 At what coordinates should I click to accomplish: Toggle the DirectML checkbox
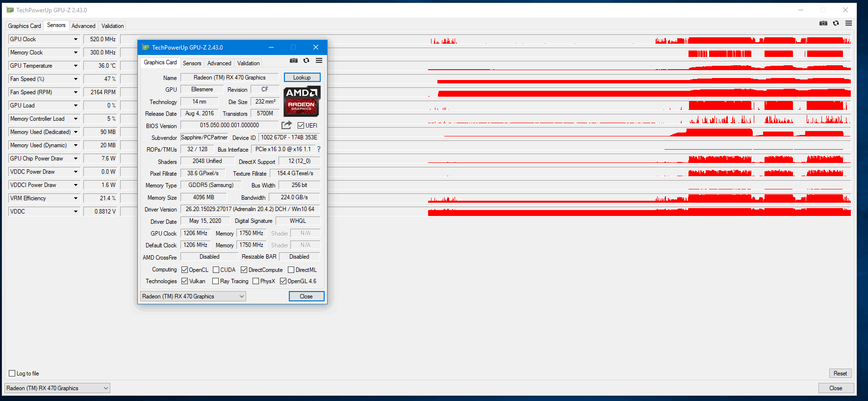(291, 270)
